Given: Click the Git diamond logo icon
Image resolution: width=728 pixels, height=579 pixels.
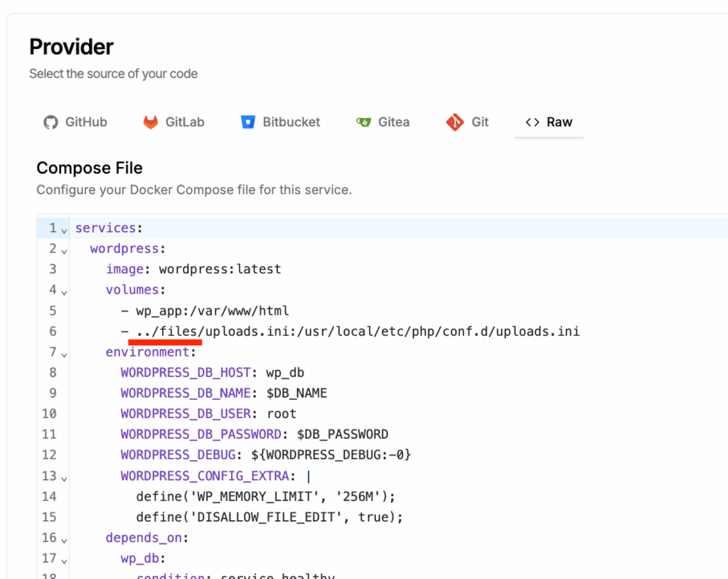Looking at the screenshot, I should click(x=455, y=121).
